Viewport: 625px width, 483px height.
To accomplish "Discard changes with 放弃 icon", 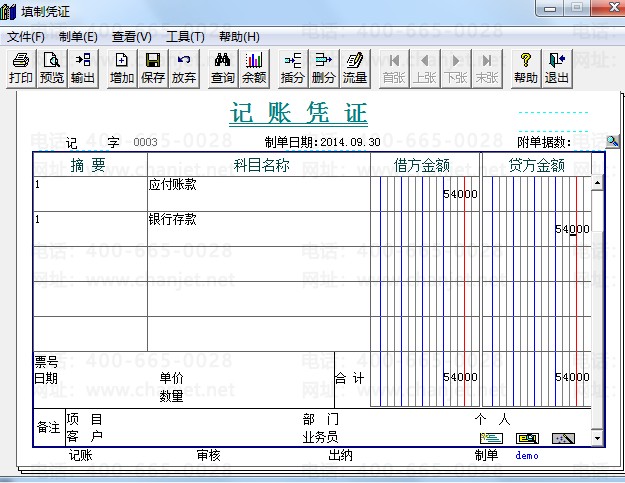I will (184, 67).
